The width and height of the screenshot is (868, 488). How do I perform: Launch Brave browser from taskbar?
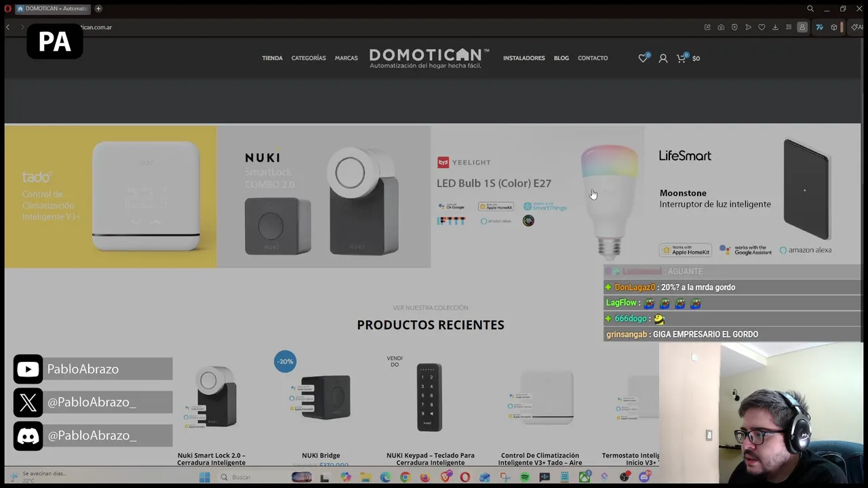pos(446,477)
